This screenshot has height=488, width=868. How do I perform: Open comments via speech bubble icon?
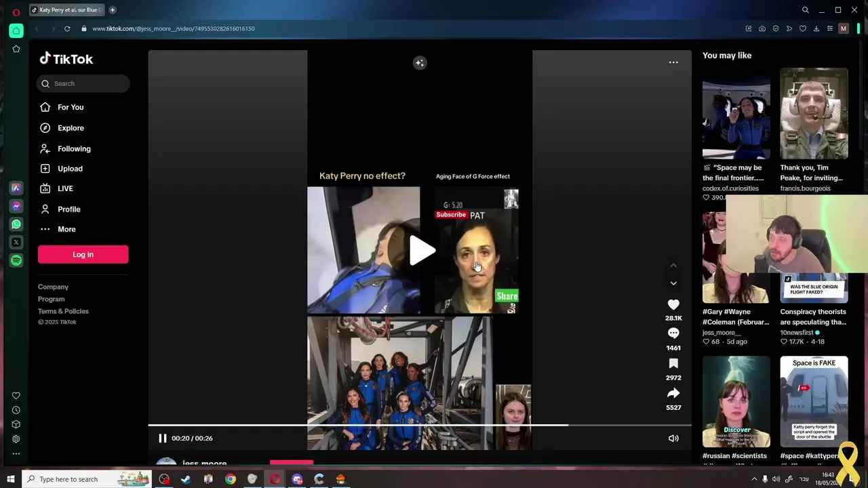coord(673,333)
